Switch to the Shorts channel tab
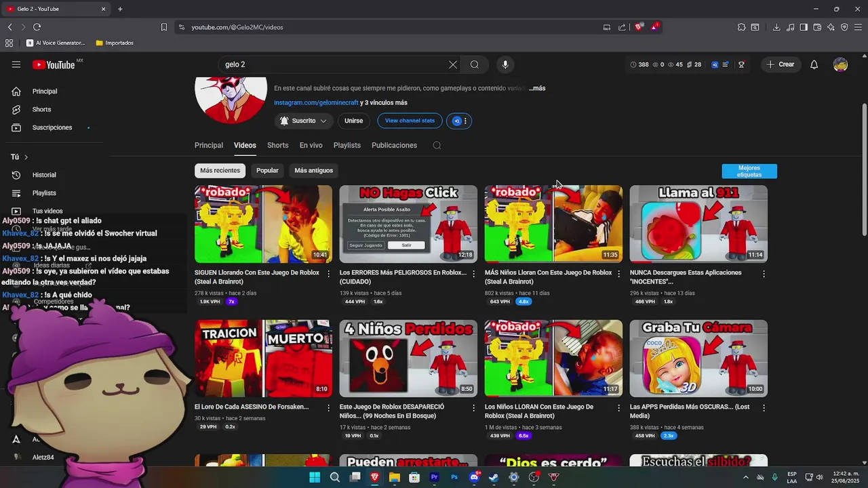868x488 pixels. pyautogui.click(x=277, y=145)
